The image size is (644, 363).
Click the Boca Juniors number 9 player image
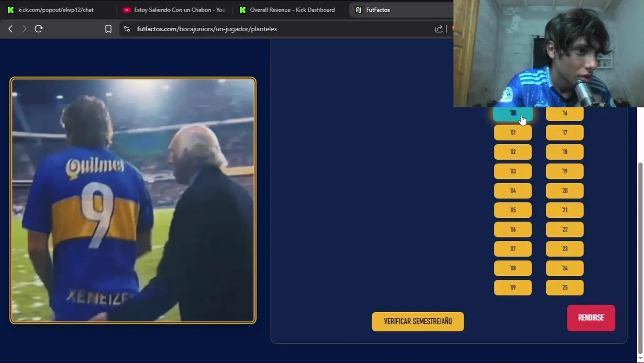click(x=133, y=200)
